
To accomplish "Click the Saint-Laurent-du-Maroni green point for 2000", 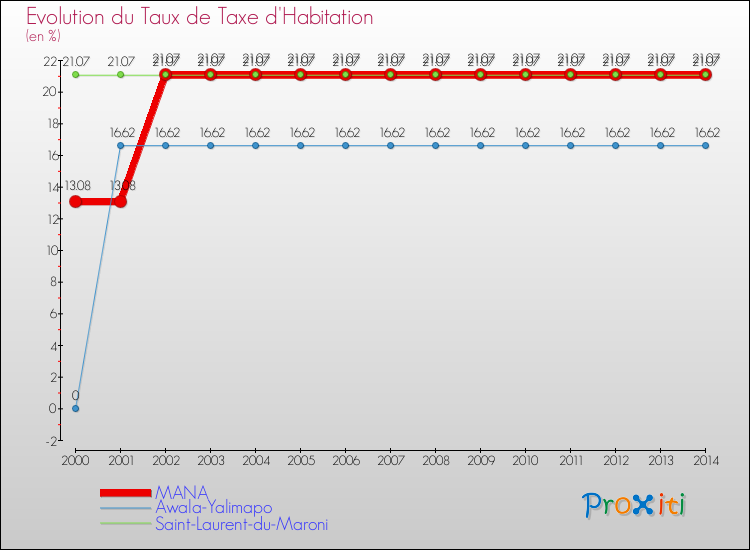I will coord(76,75).
